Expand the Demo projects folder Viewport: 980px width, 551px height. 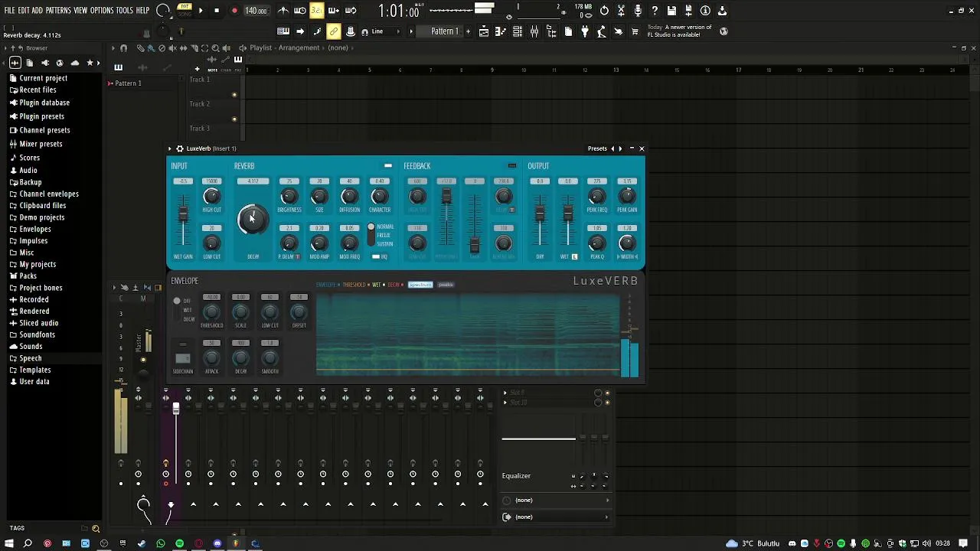click(41, 217)
